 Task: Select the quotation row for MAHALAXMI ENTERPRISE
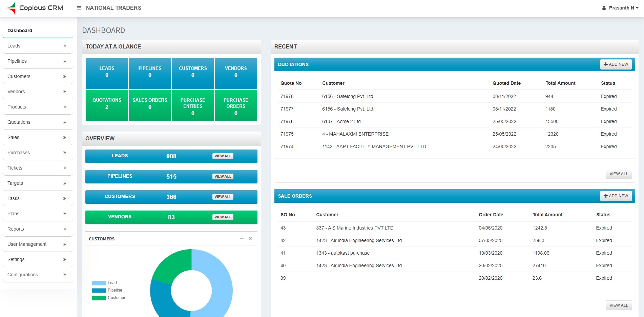(x=356, y=134)
